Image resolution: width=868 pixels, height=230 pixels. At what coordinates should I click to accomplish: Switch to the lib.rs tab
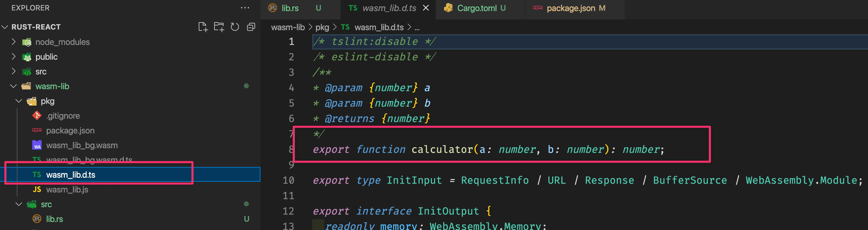(290, 8)
